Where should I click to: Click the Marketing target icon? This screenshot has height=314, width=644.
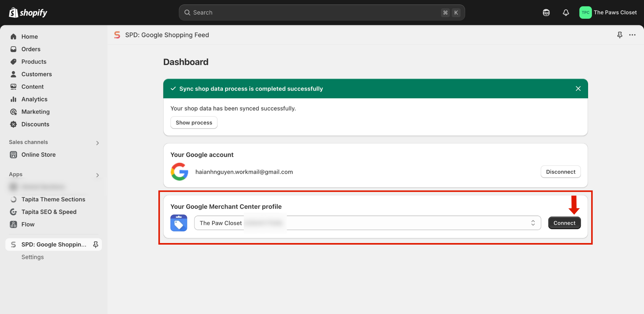(x=14, y=112)
